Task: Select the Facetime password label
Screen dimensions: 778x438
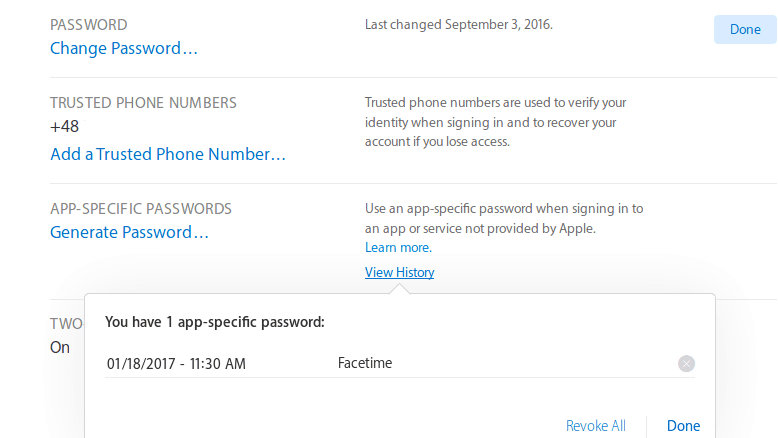Action: coord(365,363)
